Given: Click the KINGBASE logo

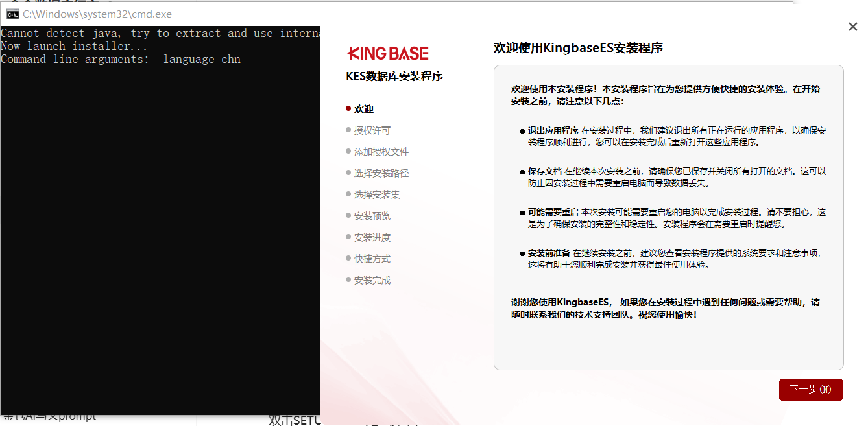Looking at the screenshot, I should [x=388, y=53].
